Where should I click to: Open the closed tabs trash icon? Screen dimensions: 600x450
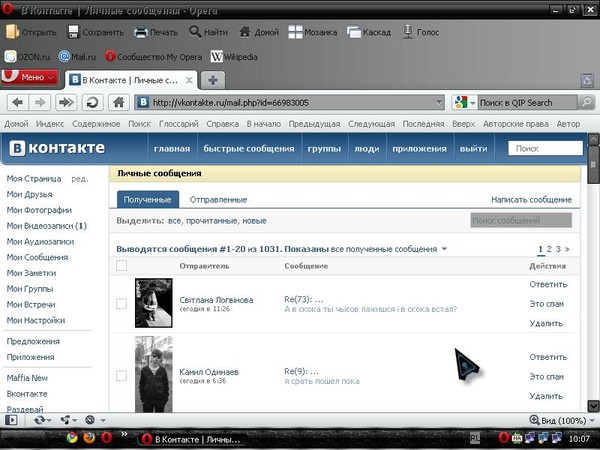587,81
